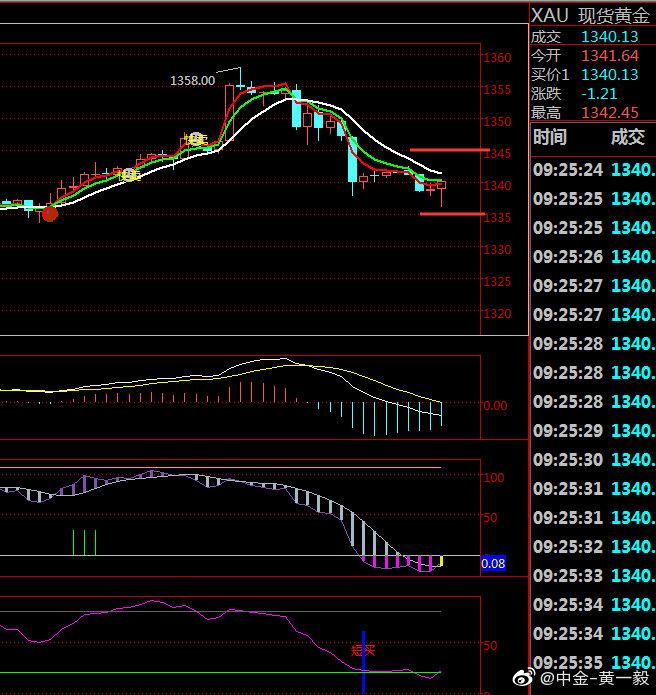This screenshot has width=656, height=695.
Task: Click the 最高 value 1342.45
Action: pos(609,112)
